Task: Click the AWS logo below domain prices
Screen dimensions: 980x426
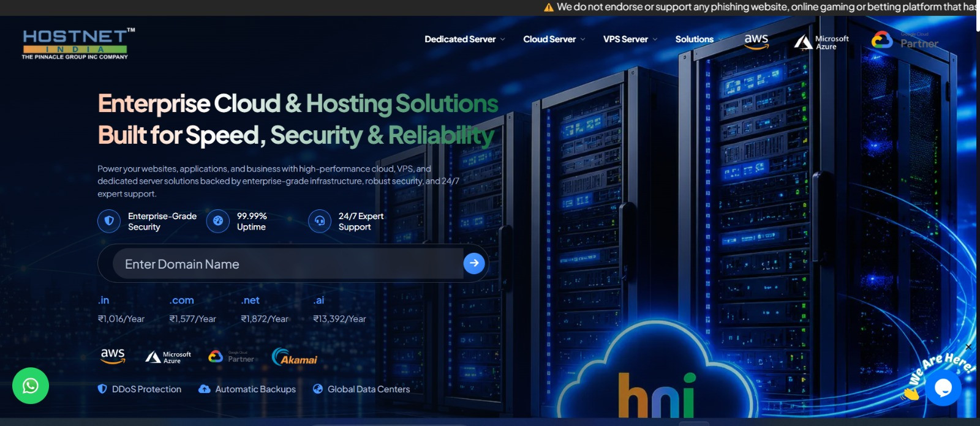Action: pyautogui.click(x=113, y=356)
